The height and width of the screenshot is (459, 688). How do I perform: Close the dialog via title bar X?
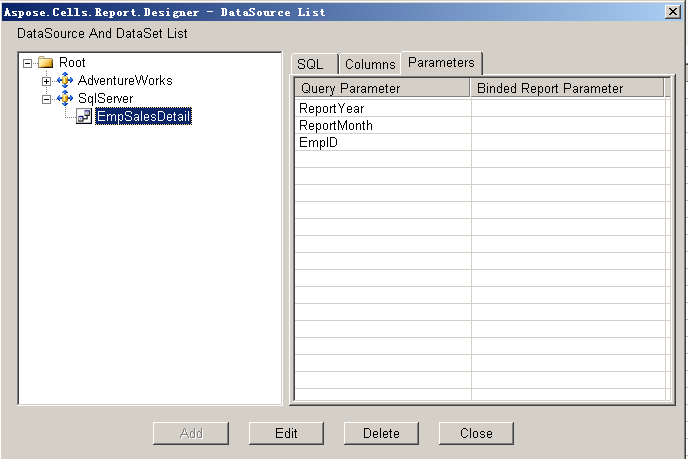coord(673,12)
